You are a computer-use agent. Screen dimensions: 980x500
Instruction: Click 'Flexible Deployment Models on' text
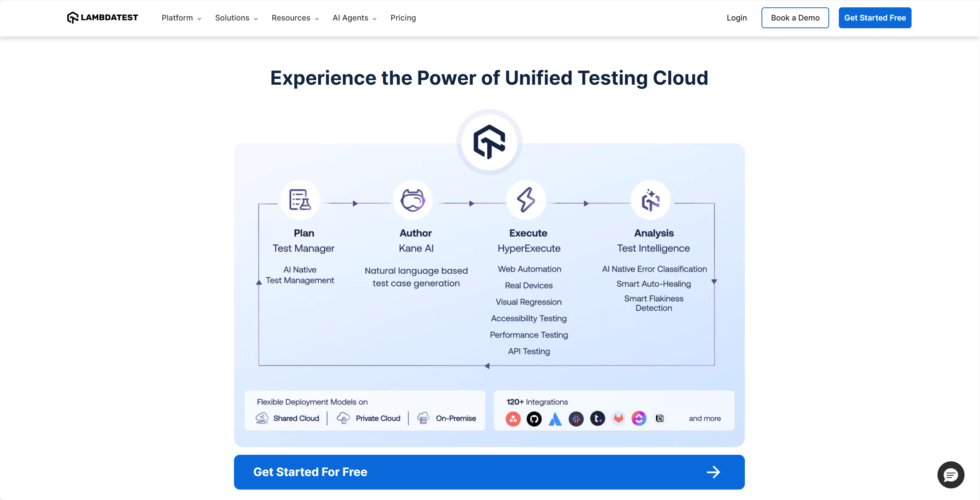[x=312, y=402]
